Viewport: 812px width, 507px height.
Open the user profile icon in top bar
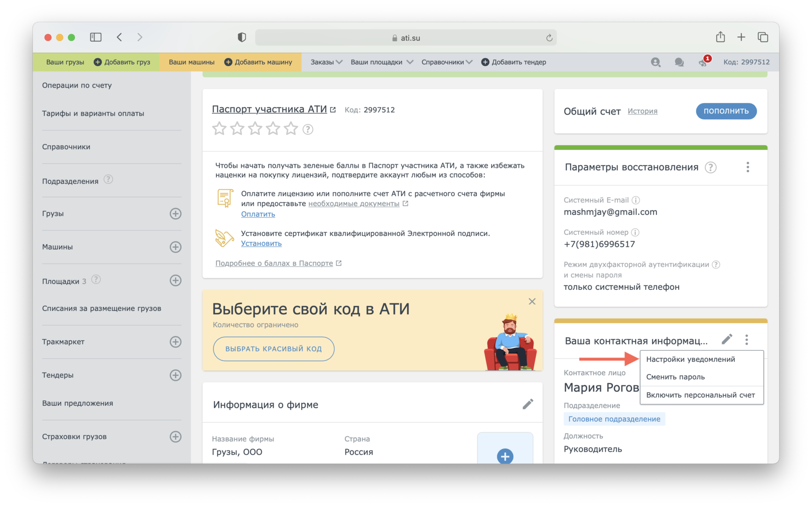click(x=655, y=62)
